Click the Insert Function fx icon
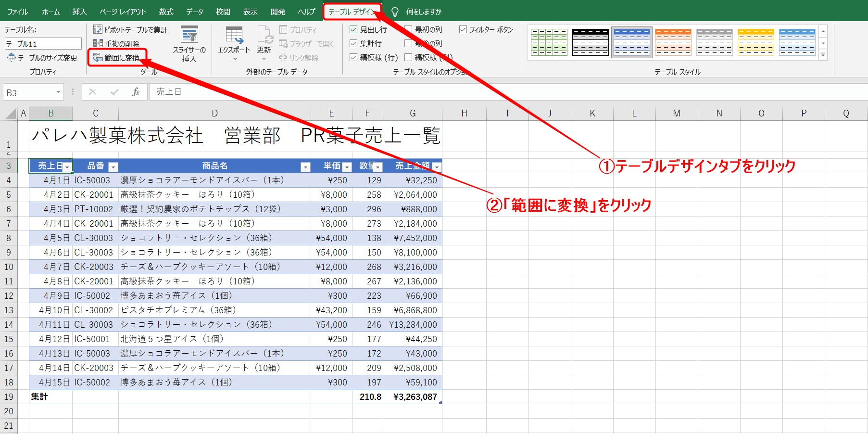The width and height of the screenshot is (868, 434). [x=136, y=92]
